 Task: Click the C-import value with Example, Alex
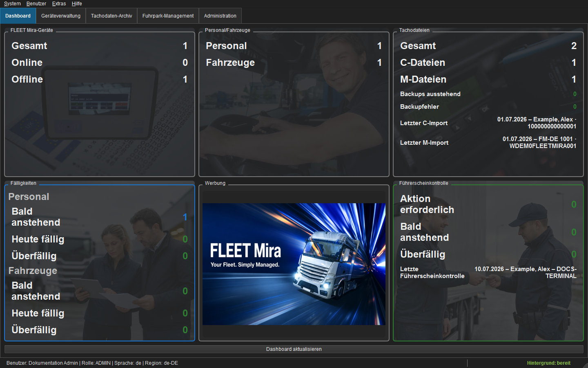click(537, 123)
